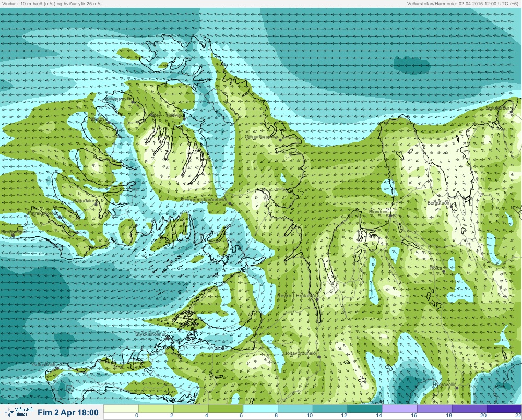Select the teal 10–12 m/s swatch

330,409
